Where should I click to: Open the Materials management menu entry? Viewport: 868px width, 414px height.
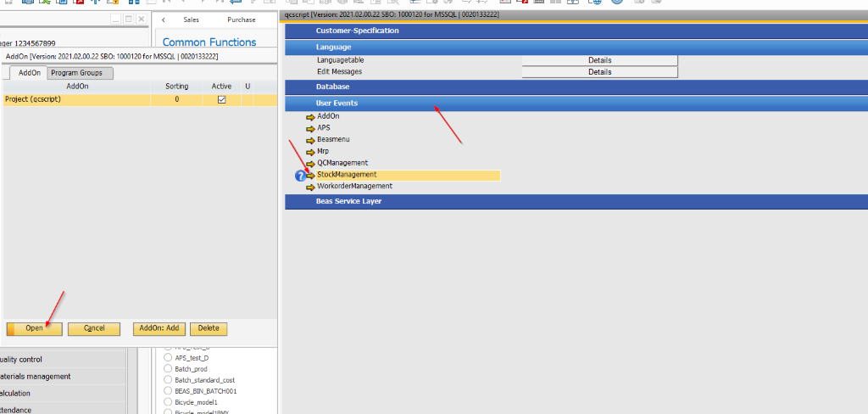(63, 377)
